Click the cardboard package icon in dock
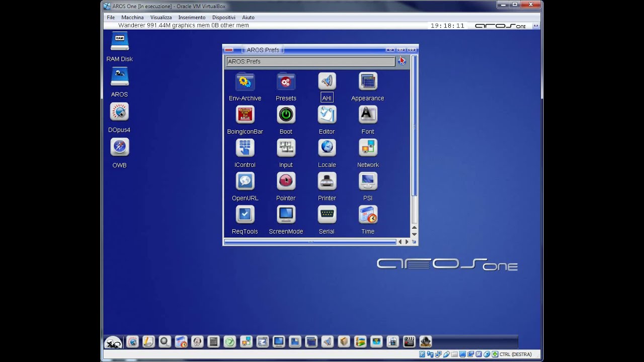This screenshot has width=644, height=362. pos(344,342)
